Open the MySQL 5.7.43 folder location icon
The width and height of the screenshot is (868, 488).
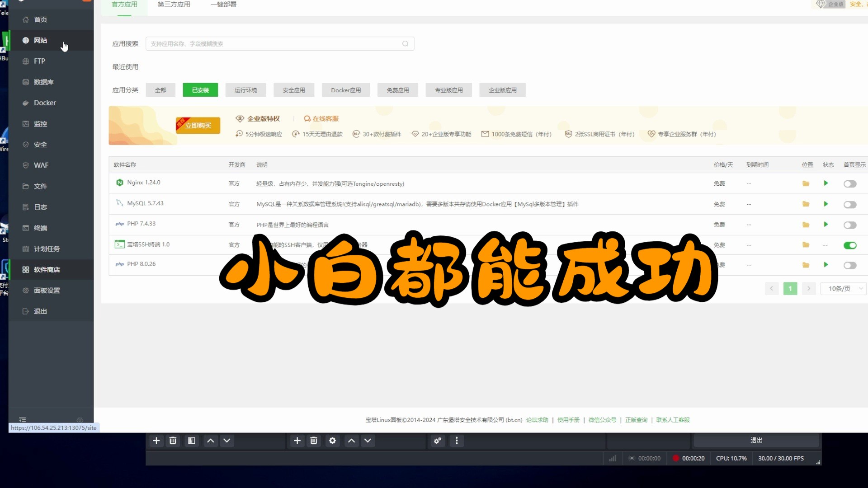pos(806,204)
